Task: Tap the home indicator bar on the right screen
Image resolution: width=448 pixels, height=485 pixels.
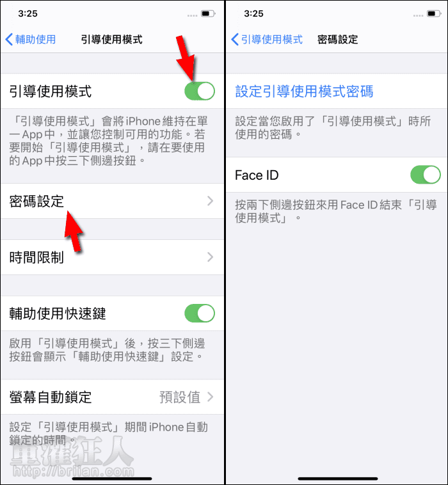Action: click(x=337, y=479)
